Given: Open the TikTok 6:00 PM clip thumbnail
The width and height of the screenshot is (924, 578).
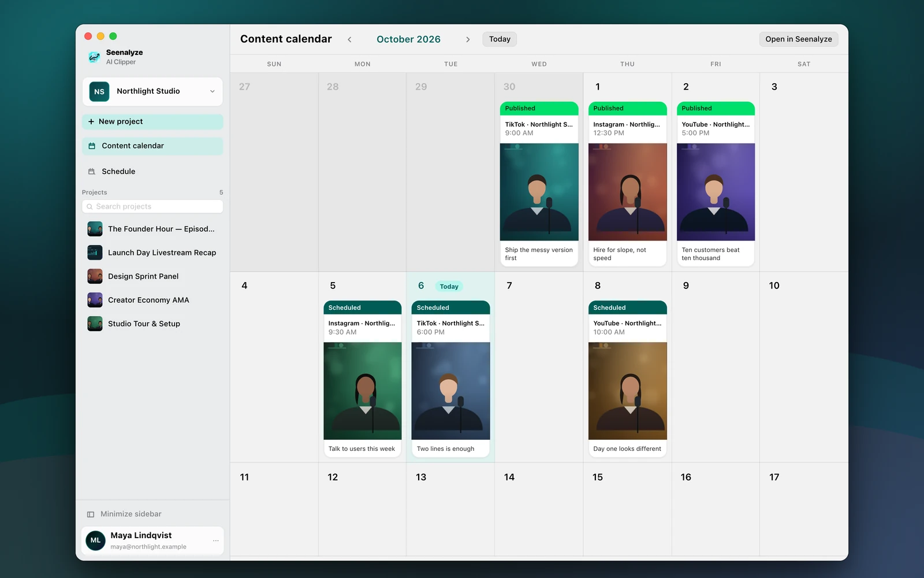Looking at the screenshot, I should point(451,391).
